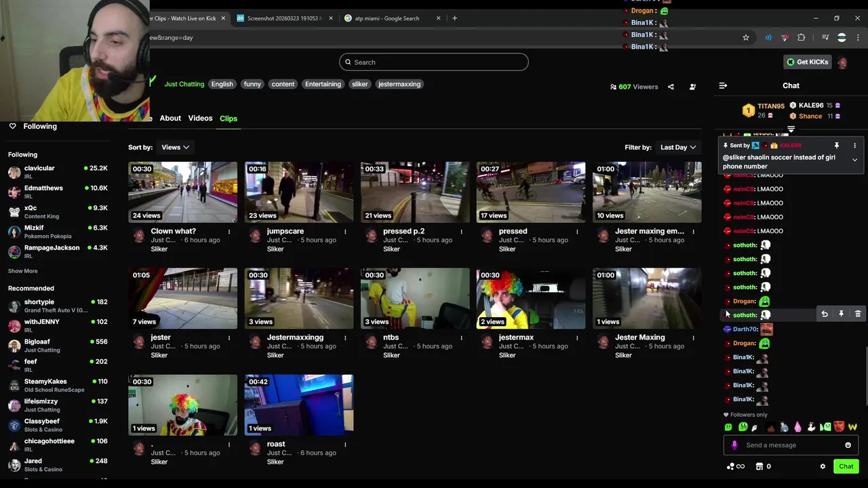This screenshot has height=488, width=868.
Task: Open a new browser tab
Action: pos(454,18)
